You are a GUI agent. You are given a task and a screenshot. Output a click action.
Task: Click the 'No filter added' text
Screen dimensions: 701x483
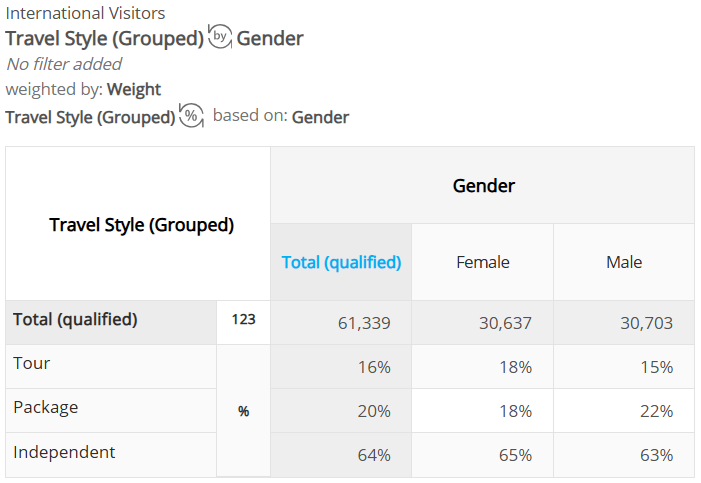coord(64,64)
